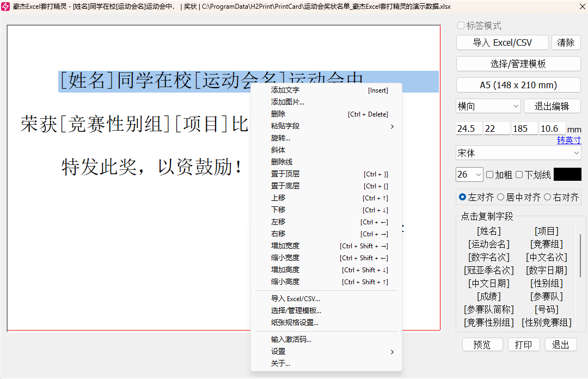Open the 选择/管理模板 button
588x379 pixels.
(518, 64)
